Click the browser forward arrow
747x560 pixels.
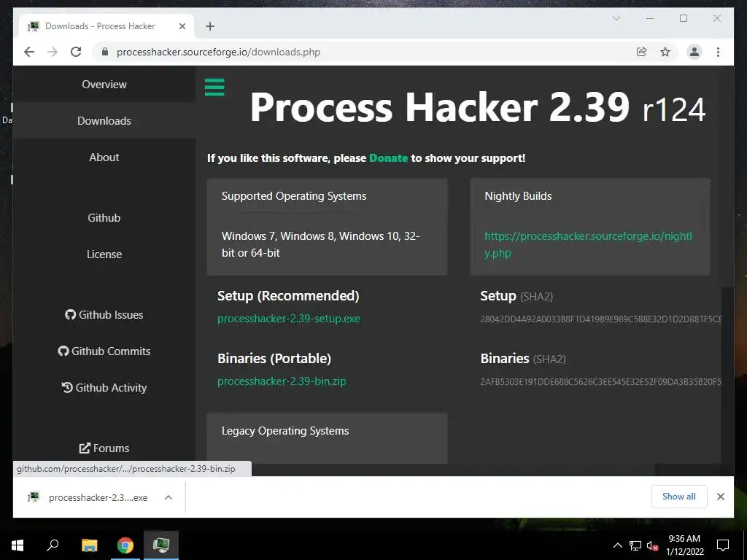coord(53,52)
